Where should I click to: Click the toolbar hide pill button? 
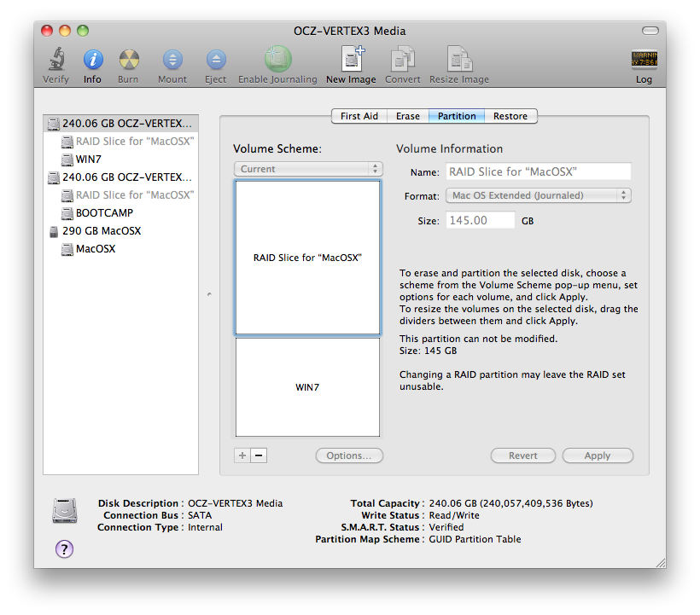(650, 31)
